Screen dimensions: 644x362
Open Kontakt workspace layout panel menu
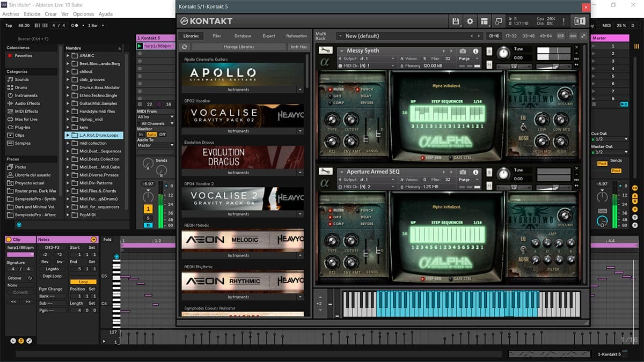coord(485,21)
